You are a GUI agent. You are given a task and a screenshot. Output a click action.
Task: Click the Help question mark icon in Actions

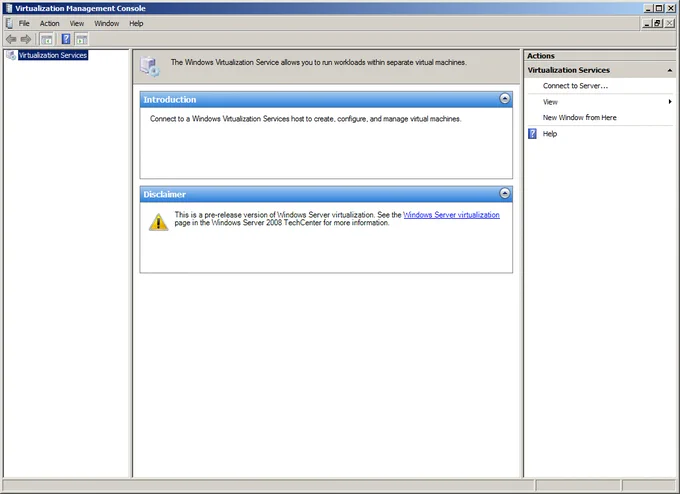pos(533,134)
